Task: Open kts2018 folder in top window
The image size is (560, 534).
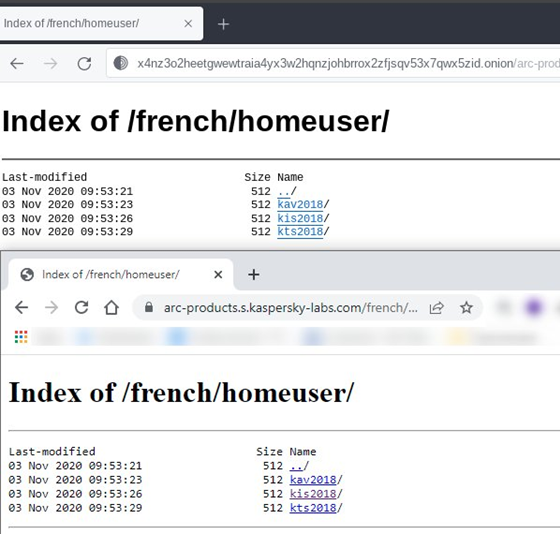Action: click(300, 231)
